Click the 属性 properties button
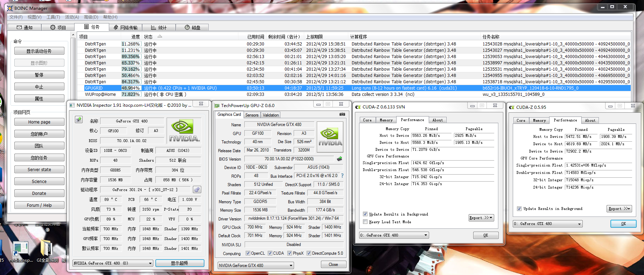The width and height of the screenshot is (644, 275). [x=39, y=99]
